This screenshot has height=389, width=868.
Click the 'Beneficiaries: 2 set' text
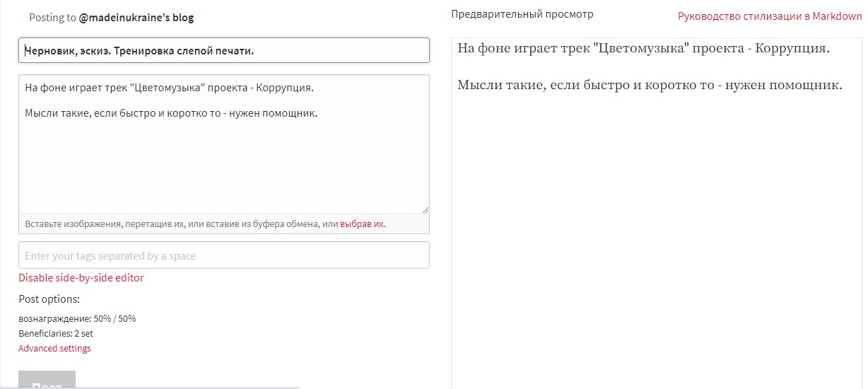pos(56,333)
